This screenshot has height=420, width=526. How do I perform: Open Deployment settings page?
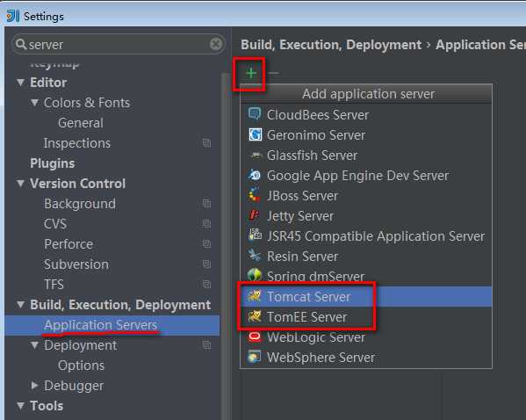coord(81,345)
